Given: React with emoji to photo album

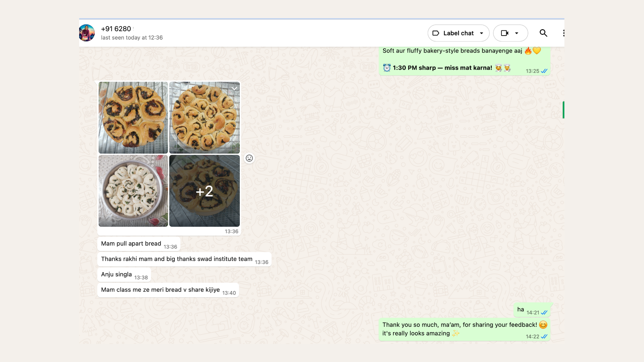Looking at the screenshot, I should (249, 158).
